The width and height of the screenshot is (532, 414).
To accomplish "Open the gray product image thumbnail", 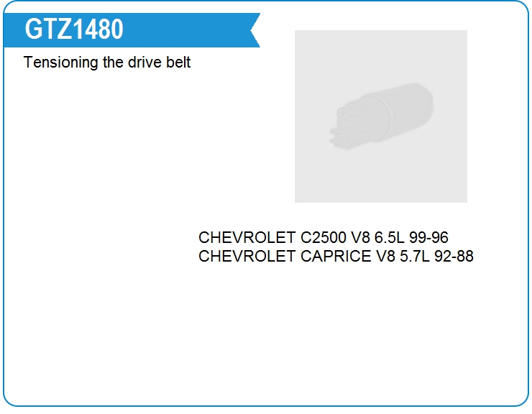I will tap(381, 116).
